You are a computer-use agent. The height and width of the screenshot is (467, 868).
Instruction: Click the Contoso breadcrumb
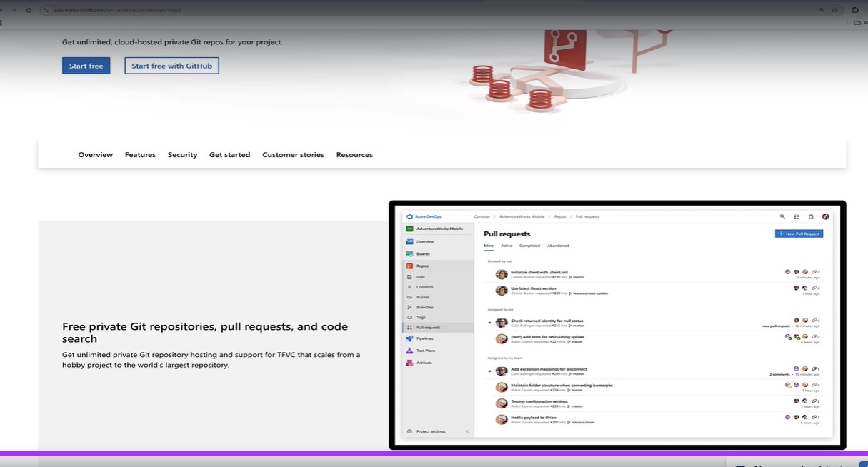point(481,216)
